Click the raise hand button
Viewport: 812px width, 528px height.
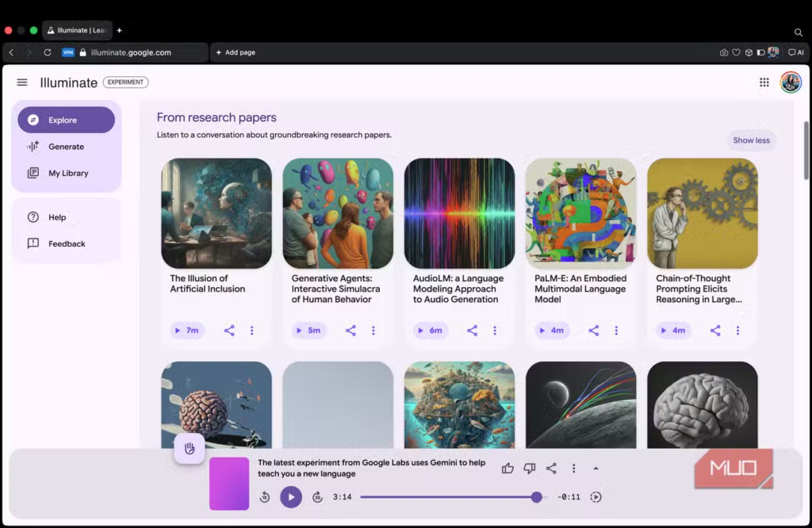click(190, 449)
